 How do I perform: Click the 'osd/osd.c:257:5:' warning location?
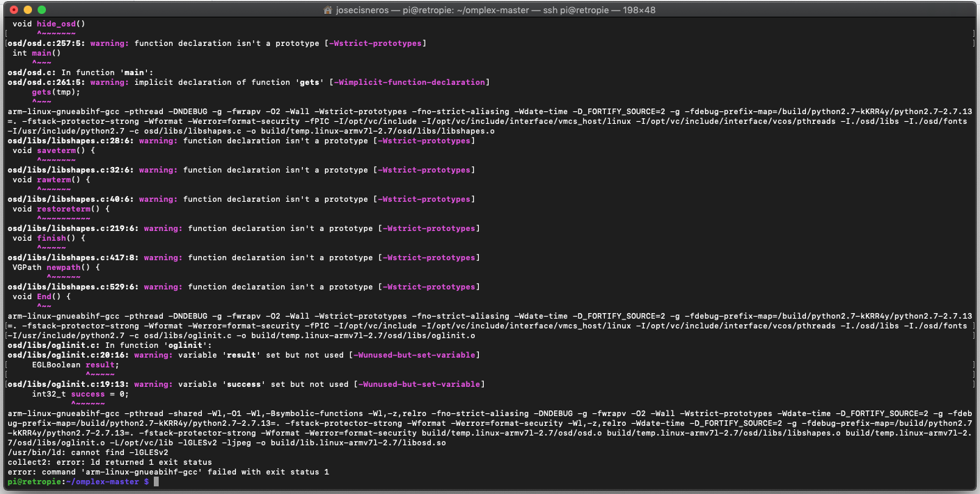point(47,43)
